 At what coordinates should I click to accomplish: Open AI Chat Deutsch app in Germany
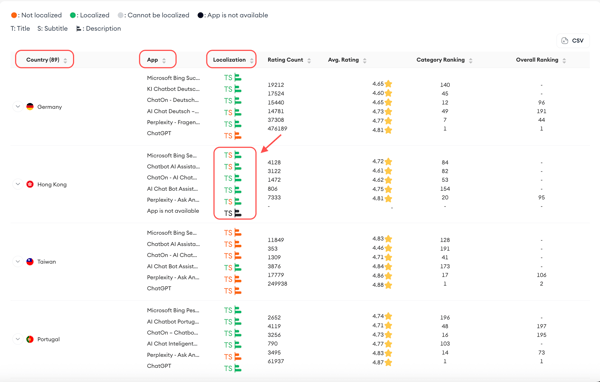[173, 111]
